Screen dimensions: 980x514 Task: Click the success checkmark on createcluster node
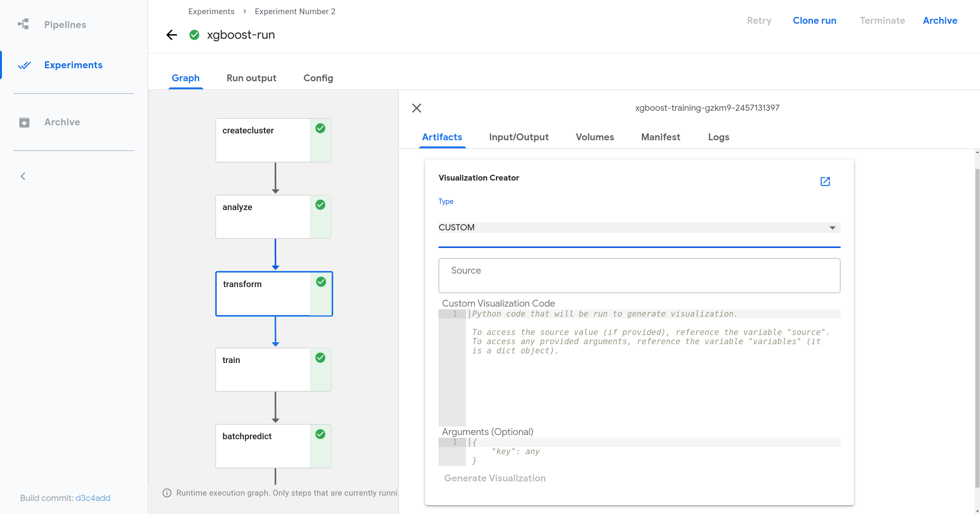tap(319, 129)
